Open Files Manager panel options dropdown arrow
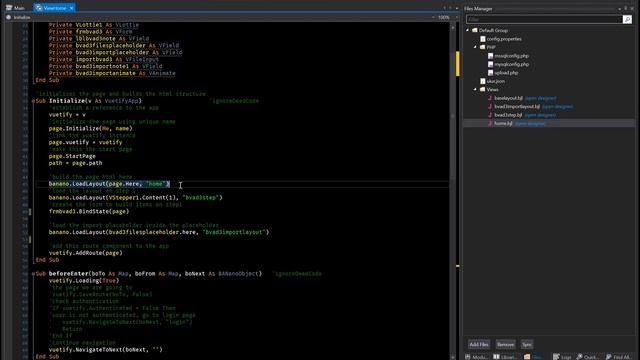Image resolution: width=640 pixels, height=360 pixels. click(x=619, y=9)
